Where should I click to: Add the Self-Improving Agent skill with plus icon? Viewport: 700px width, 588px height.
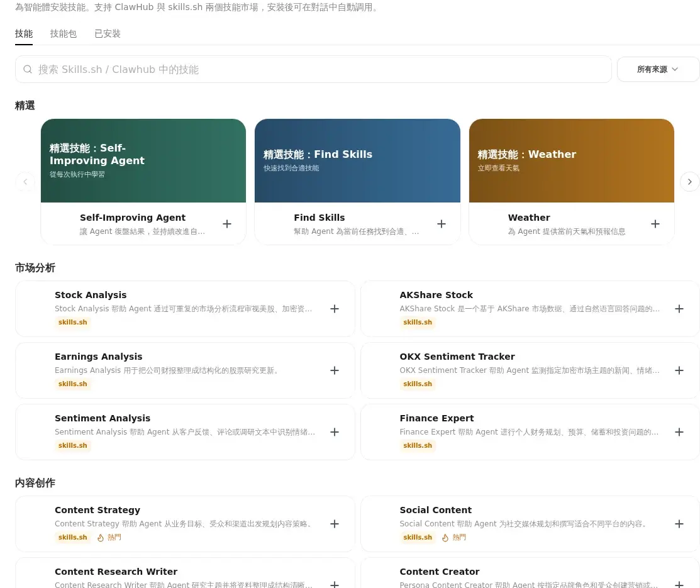pos(227,224)
